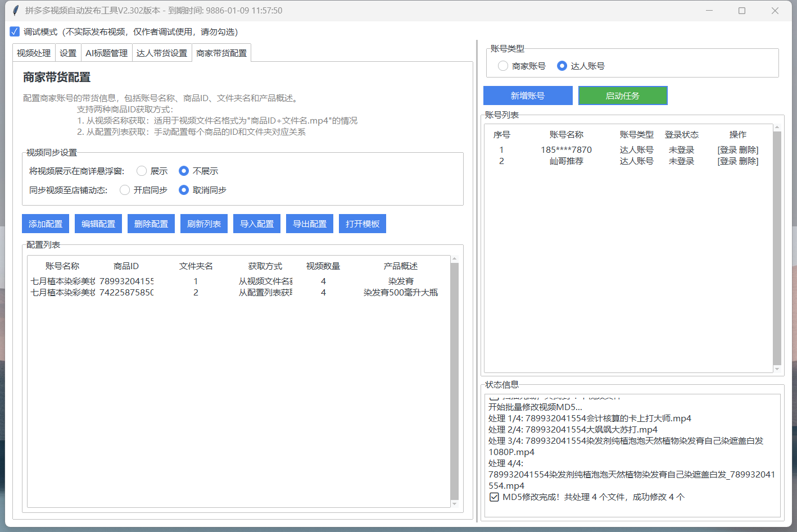Choose 开启同步 for store feed sync
This screenshot has width=797, height=532.
125,190
